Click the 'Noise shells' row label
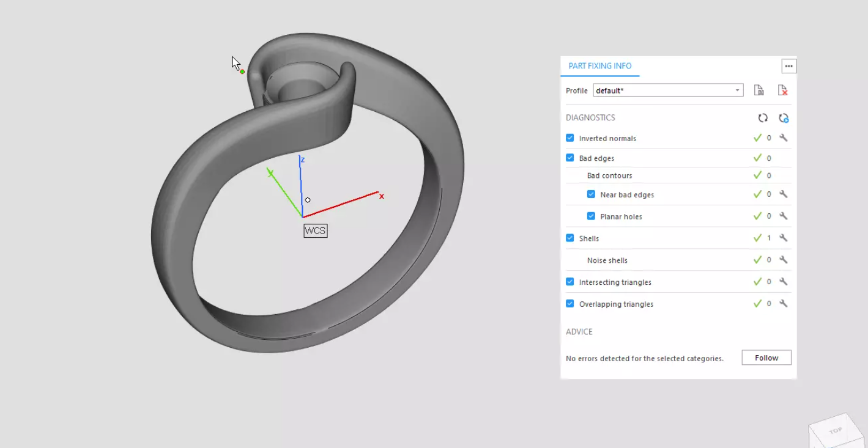The image size is (868, 448). (x=607, y=260)
